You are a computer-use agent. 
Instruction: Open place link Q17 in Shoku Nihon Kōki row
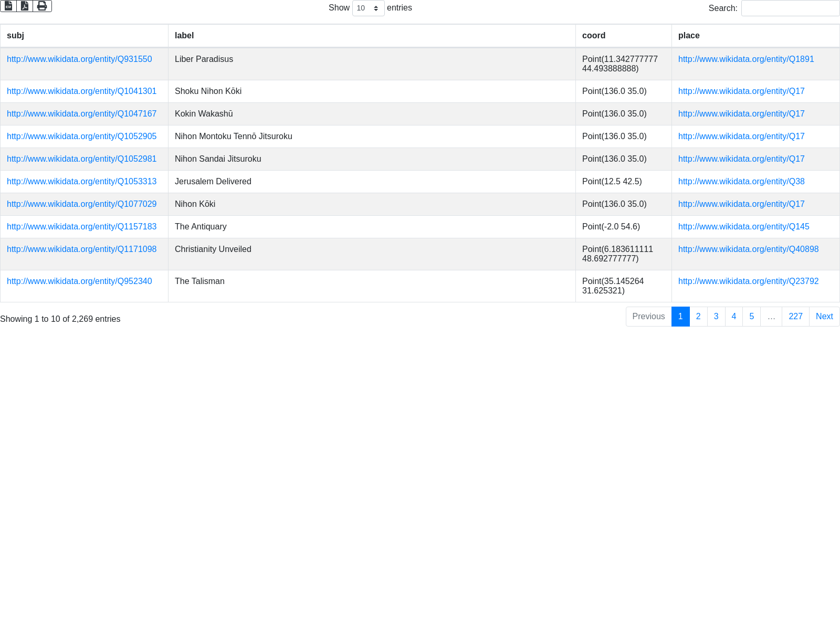tap(741, 91)
